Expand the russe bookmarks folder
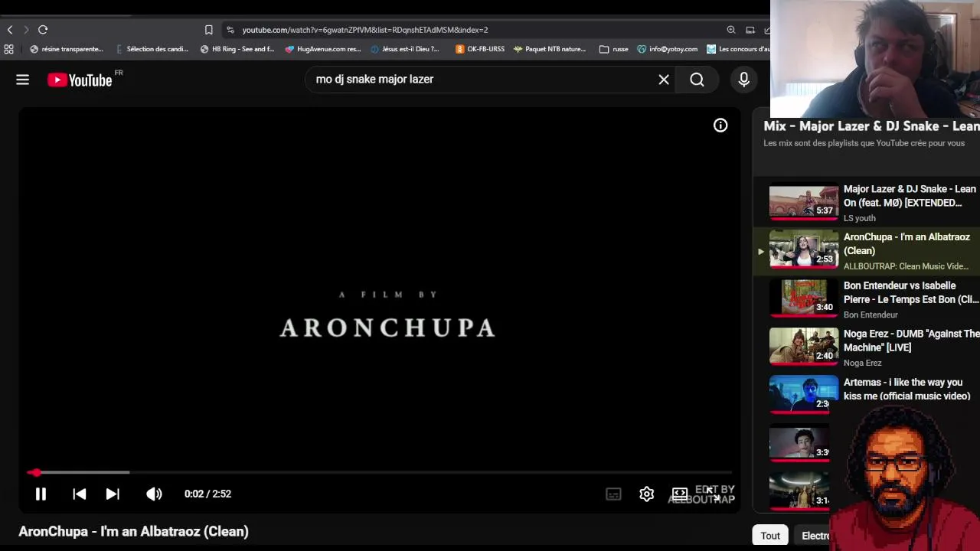 pyautogui.click(x=613, y=49)
